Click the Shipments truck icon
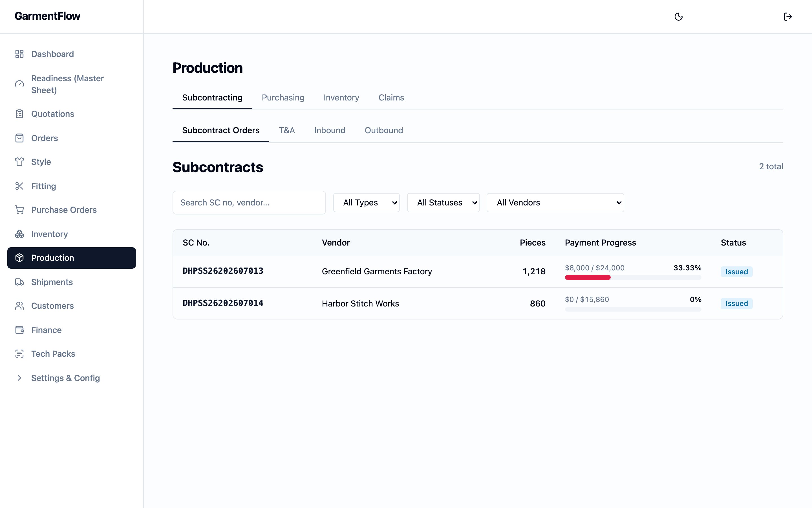Image resolution: width=812 pixels, height=508 pixels. (x=19, y=282)
